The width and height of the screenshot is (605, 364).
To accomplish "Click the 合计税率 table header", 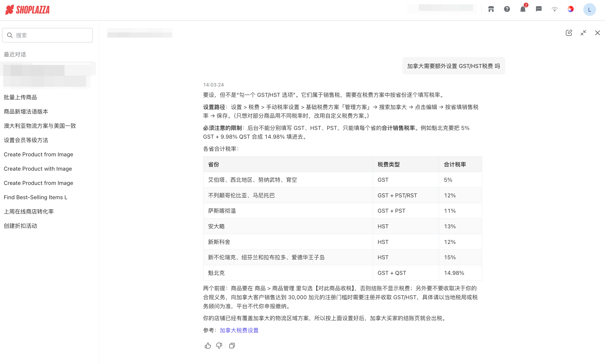I will click(460, 165).
